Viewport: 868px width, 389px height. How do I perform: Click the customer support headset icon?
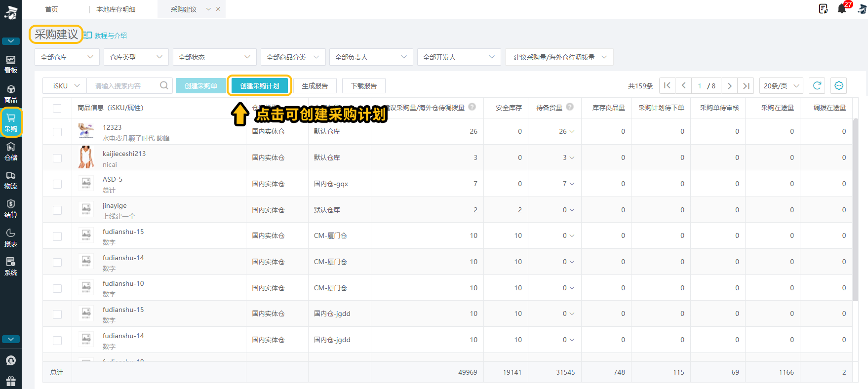click(x=11, y=360)
